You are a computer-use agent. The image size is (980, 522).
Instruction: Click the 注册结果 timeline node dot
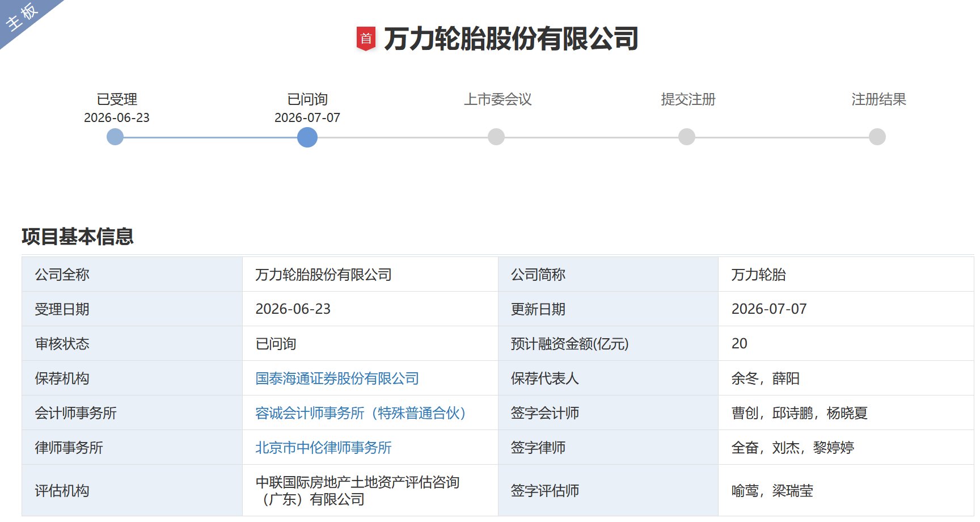(x=877, y=137)
